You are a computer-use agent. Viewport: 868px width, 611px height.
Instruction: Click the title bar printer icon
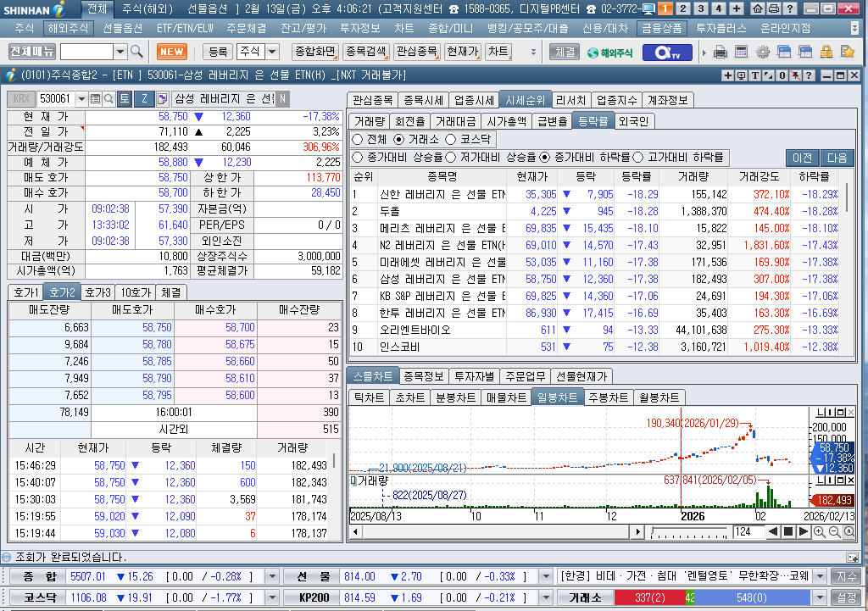tap(774, 8)
